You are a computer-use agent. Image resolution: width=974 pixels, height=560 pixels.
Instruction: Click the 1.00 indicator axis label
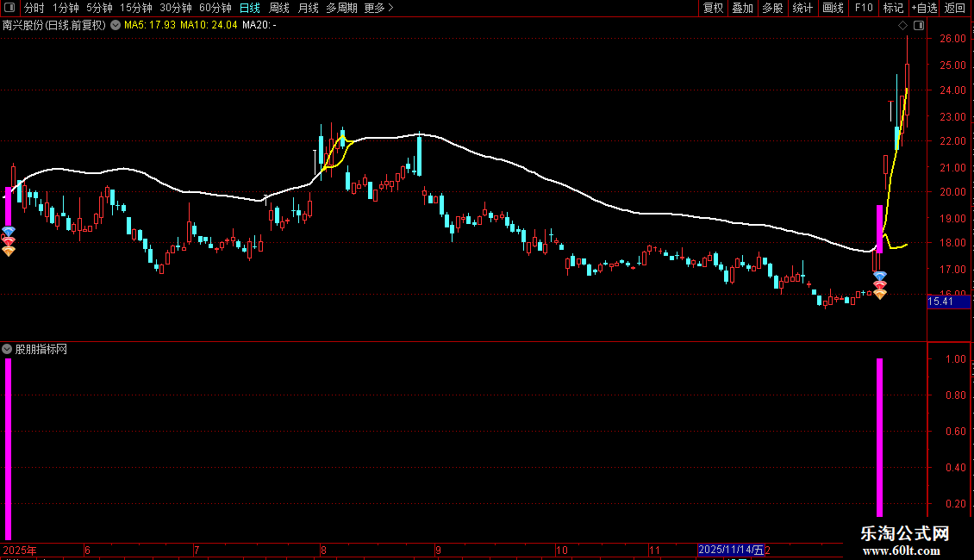click(955, 359)
